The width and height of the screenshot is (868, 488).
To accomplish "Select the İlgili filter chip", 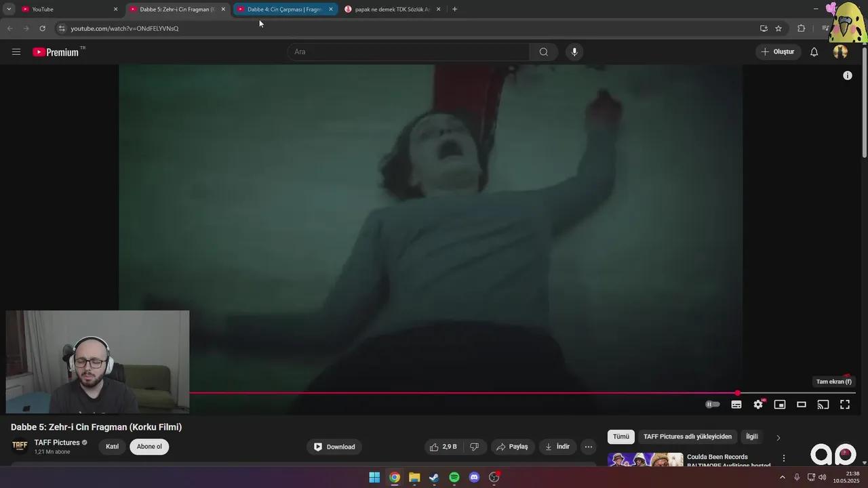I will (x=752, y=436).
